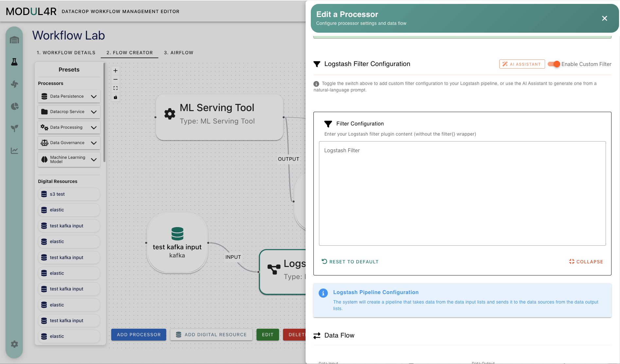Viewport: 620px width, 364px height.
Task: Toggle the Enable Custom Filter switch off
Action: click(554, 64)
